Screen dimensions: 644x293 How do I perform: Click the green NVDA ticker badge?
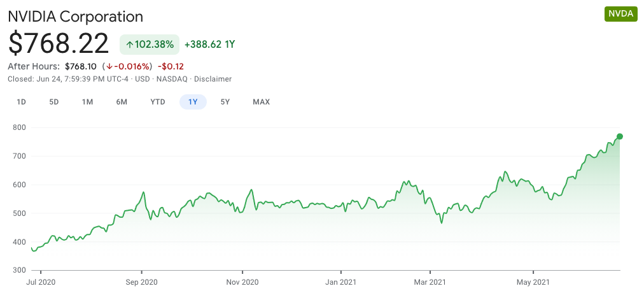tap(620, 14)
